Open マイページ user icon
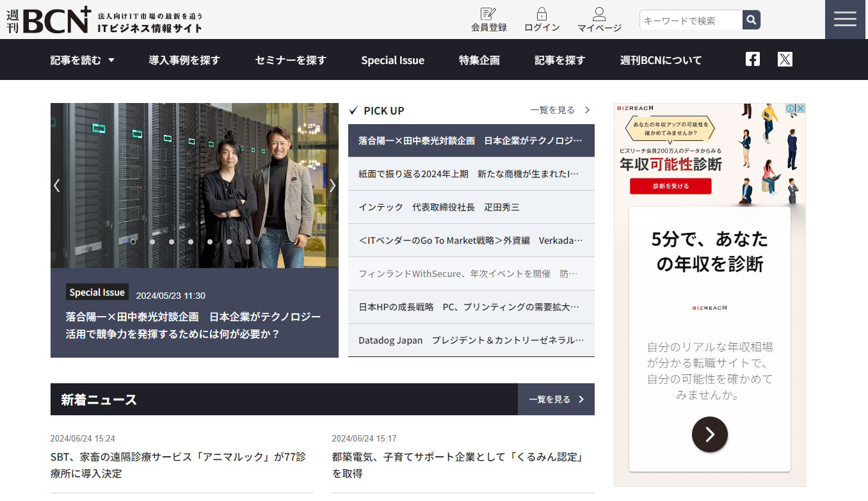Screen dimensions: 868x501 coord(599,14)
